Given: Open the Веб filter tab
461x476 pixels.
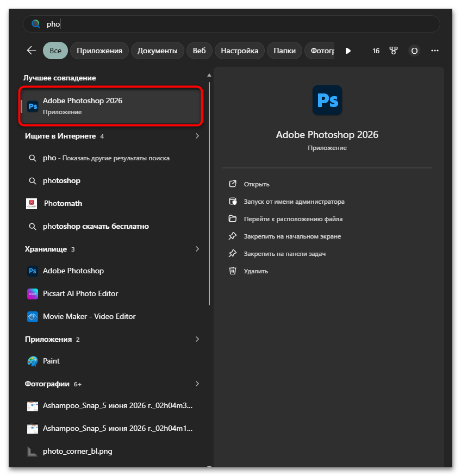Looking at the screenshot, I should tap(199, 51).
